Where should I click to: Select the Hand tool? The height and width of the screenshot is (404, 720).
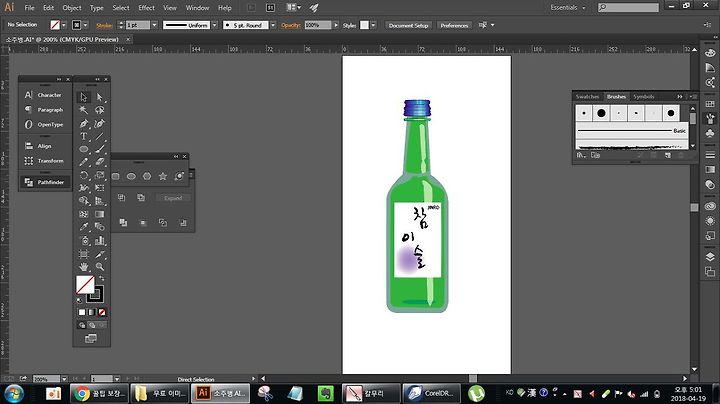pos(84,266)
